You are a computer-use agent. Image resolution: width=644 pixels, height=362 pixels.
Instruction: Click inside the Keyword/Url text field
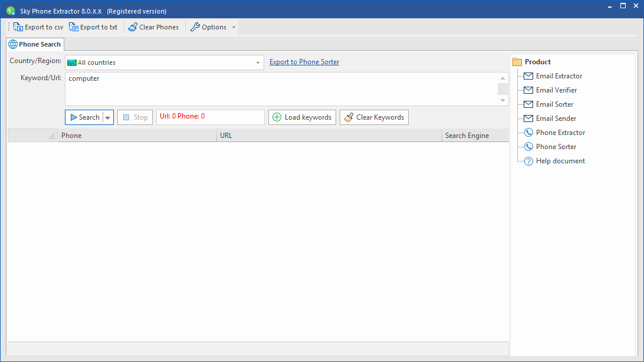pyautogui.click(x=281, y=89)
